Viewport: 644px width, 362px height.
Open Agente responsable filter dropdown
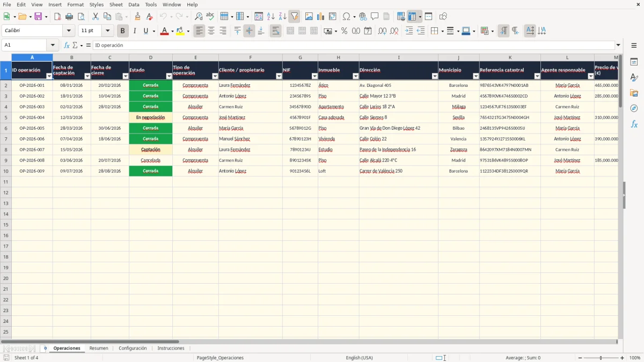click(591, 76)
